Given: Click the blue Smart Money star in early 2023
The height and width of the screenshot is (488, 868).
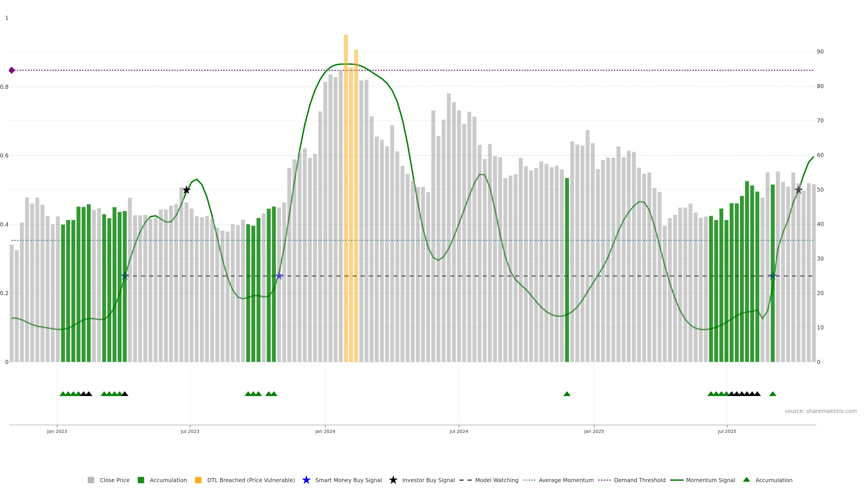Looking at the screenshot, I should coord(125,276).
